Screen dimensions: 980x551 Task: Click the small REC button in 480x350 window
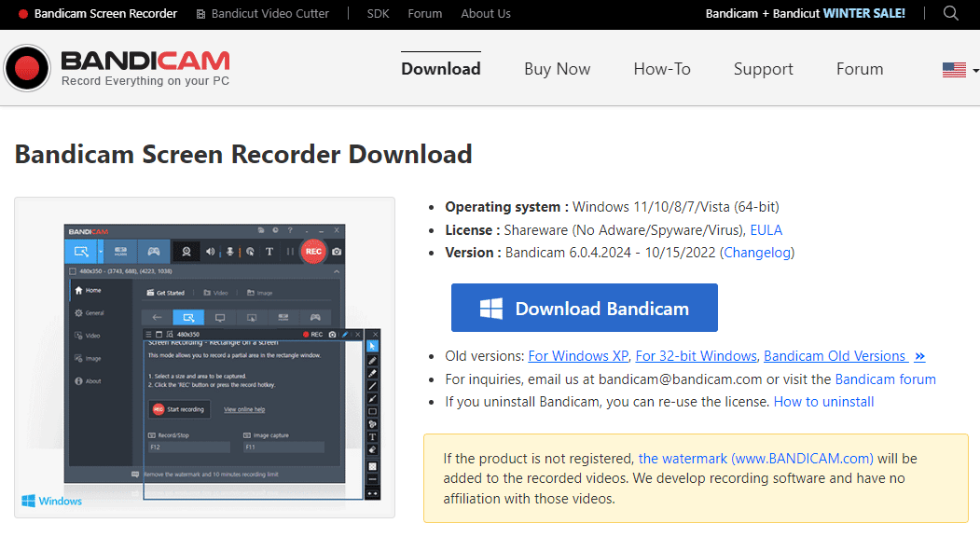313,334
